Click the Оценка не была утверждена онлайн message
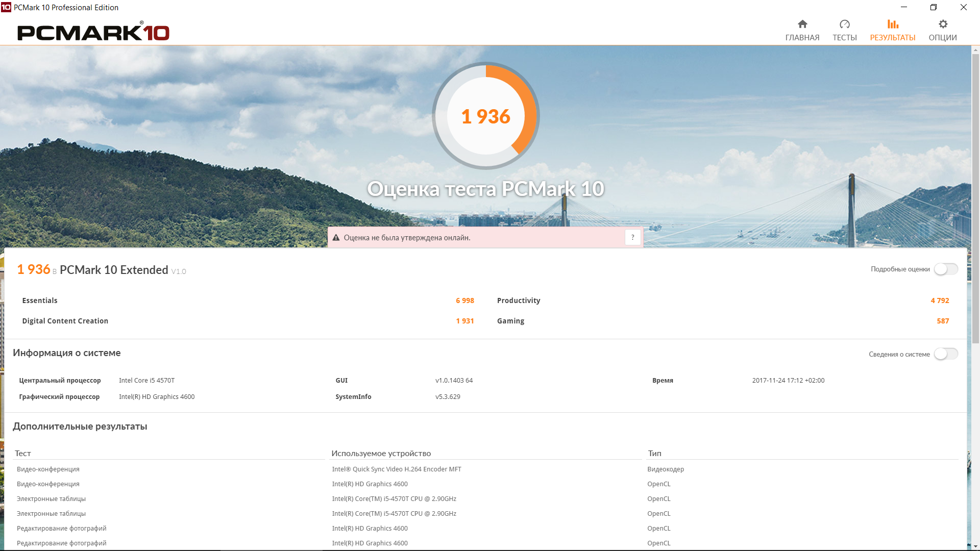 (x=407, y=238)
